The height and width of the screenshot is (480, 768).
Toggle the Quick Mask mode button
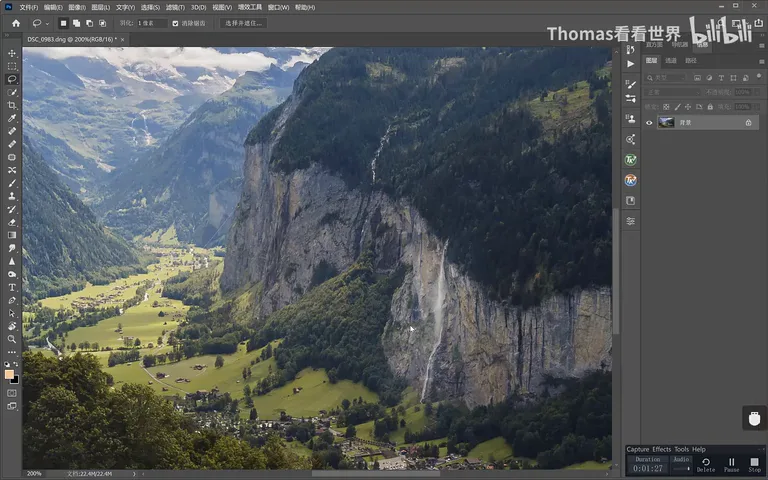12,393
